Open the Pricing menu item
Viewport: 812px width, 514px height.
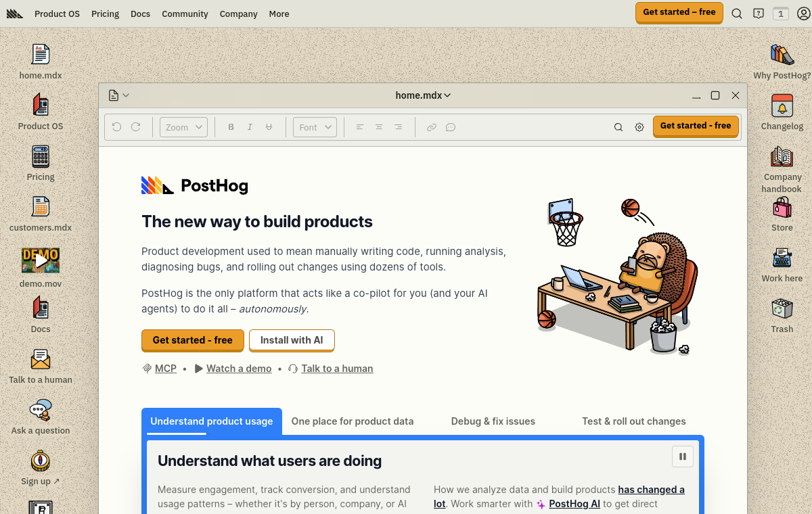pyautogui.click(x=105, y=14)
